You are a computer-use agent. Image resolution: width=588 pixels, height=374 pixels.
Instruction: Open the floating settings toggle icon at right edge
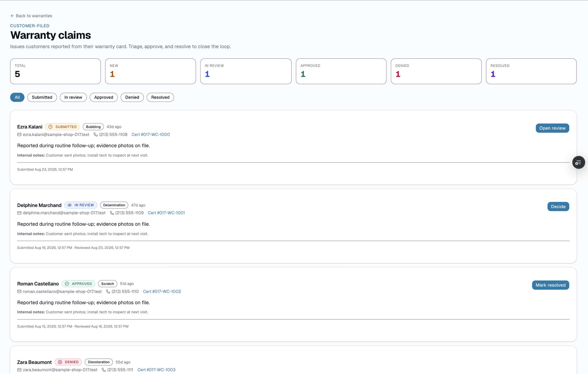coord(578,162)
